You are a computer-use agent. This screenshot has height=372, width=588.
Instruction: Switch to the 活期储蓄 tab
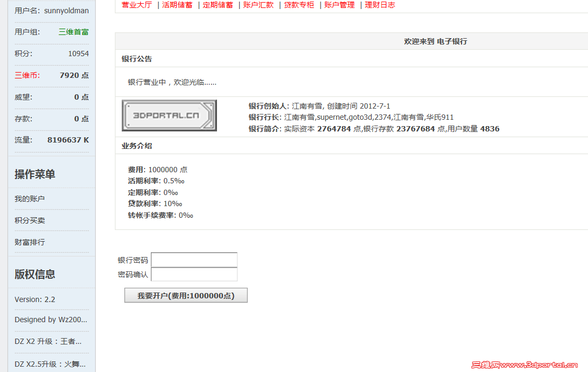click(x=177, y=5)
